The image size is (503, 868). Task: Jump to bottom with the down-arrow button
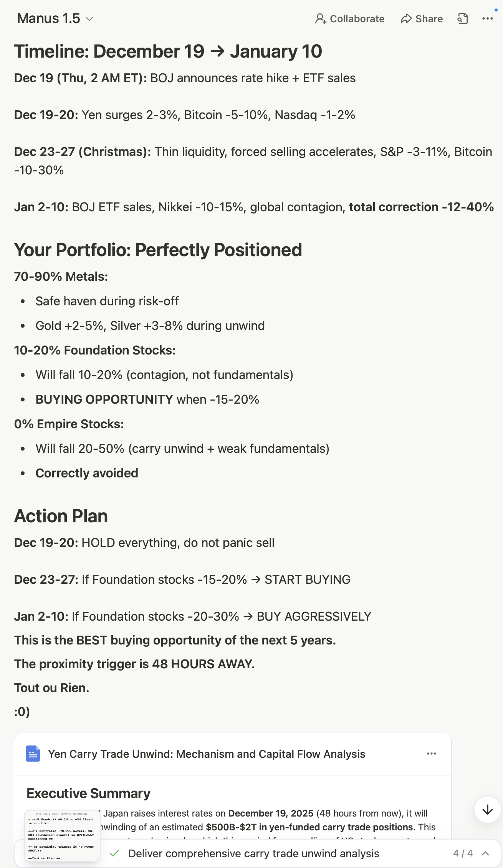click(487, 810)
